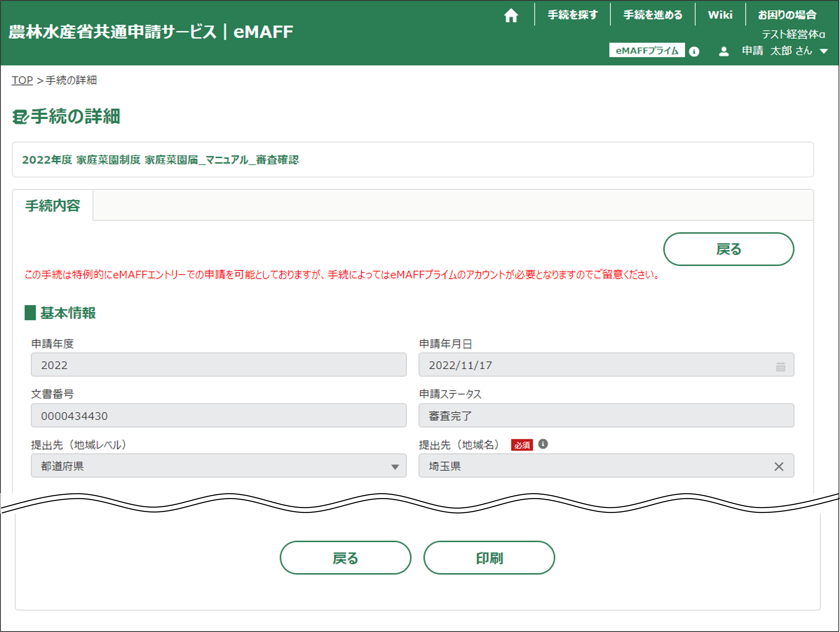Viewport: 840px width, 632px height.
Task: Select the 手続内容 tab
Action: pyautogui.click(x=53, y=206)
